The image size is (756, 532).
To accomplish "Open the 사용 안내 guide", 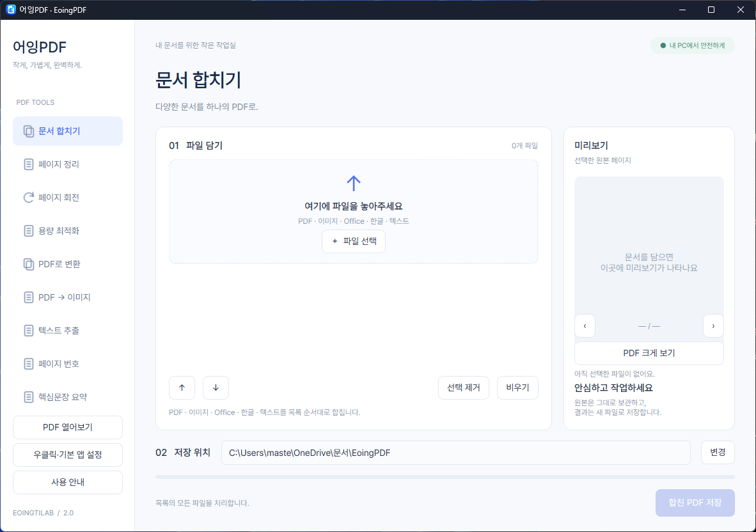I will point(68,482).
